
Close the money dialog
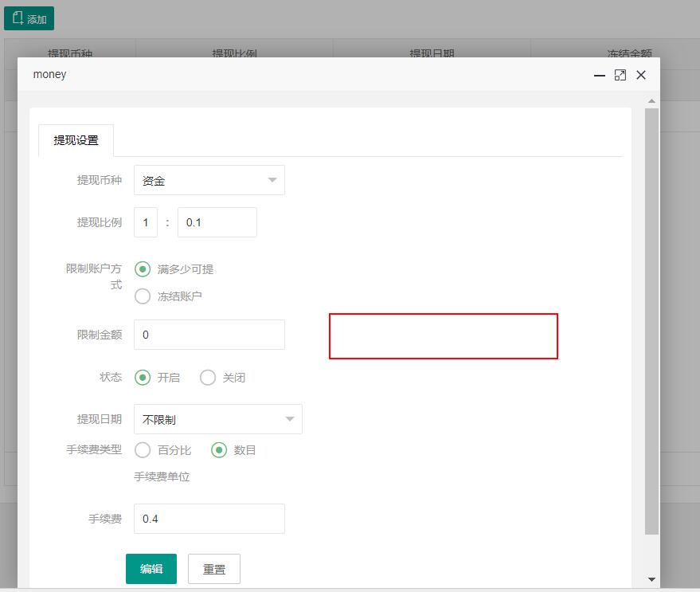(641, 75)
